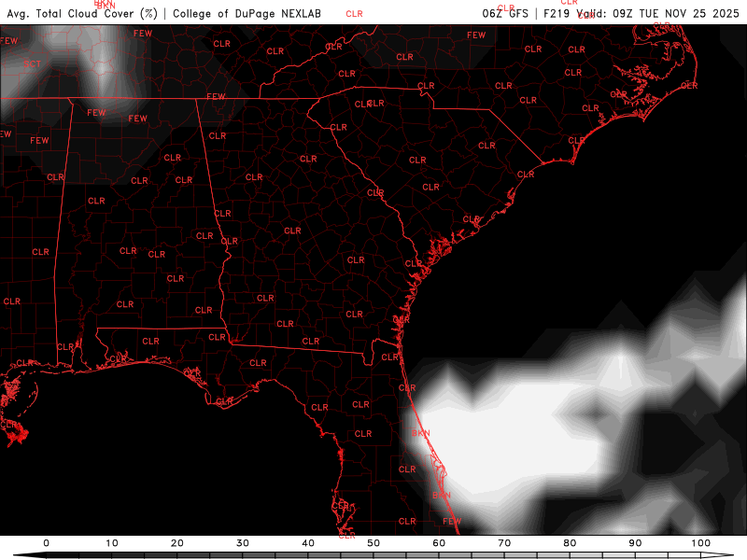Select the "100" color scale label
Viewport: 747px width, 560px height.
(x=701, y=543)
